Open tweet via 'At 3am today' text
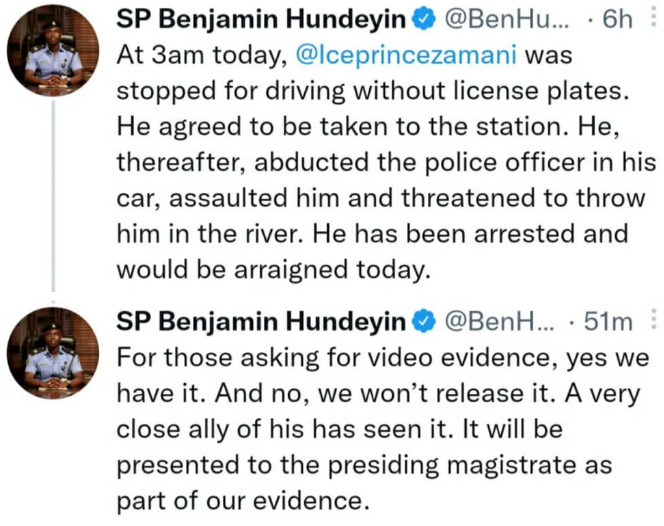Screen dimensions: 664x526 [x=180, y=56]
